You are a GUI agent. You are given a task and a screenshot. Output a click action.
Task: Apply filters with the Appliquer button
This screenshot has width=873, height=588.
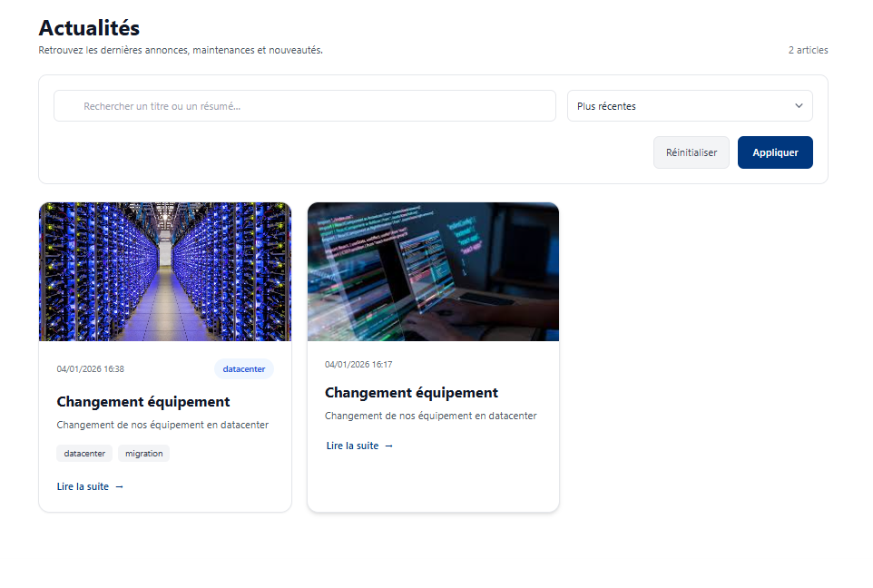point(774,152)
